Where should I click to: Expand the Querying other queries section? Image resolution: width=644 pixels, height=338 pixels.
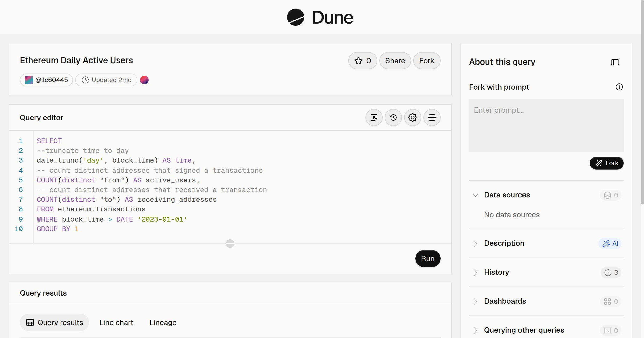tap(475, 330)
